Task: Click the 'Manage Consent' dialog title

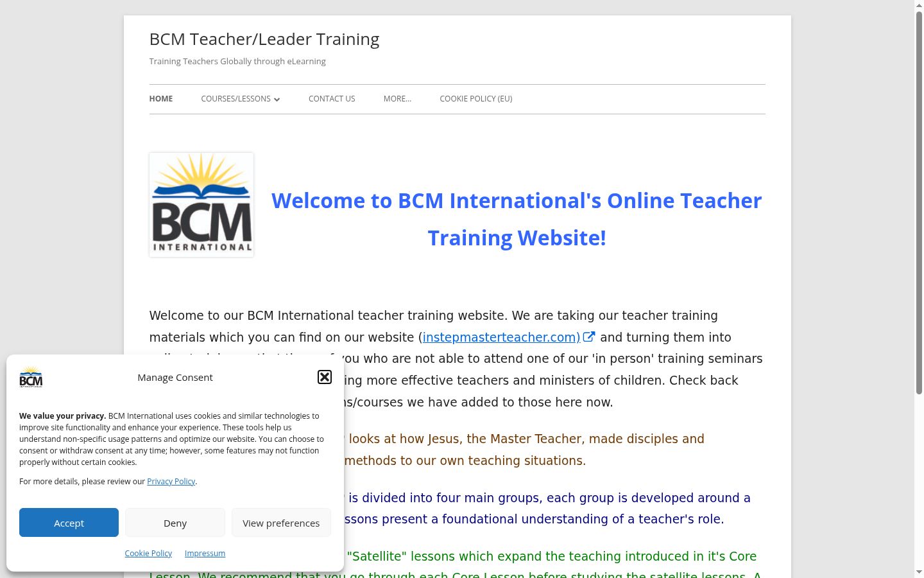Action: 175,378
